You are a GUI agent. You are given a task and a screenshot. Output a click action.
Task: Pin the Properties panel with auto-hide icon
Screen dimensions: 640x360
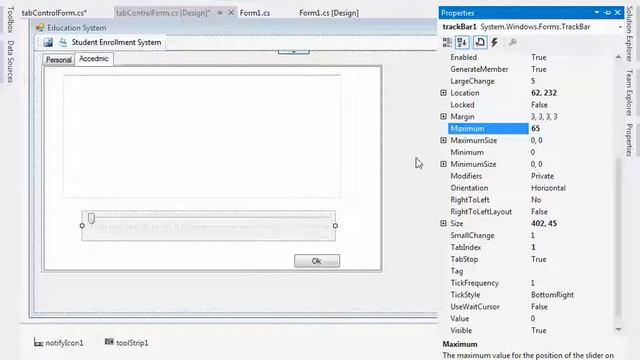(608, 13)
